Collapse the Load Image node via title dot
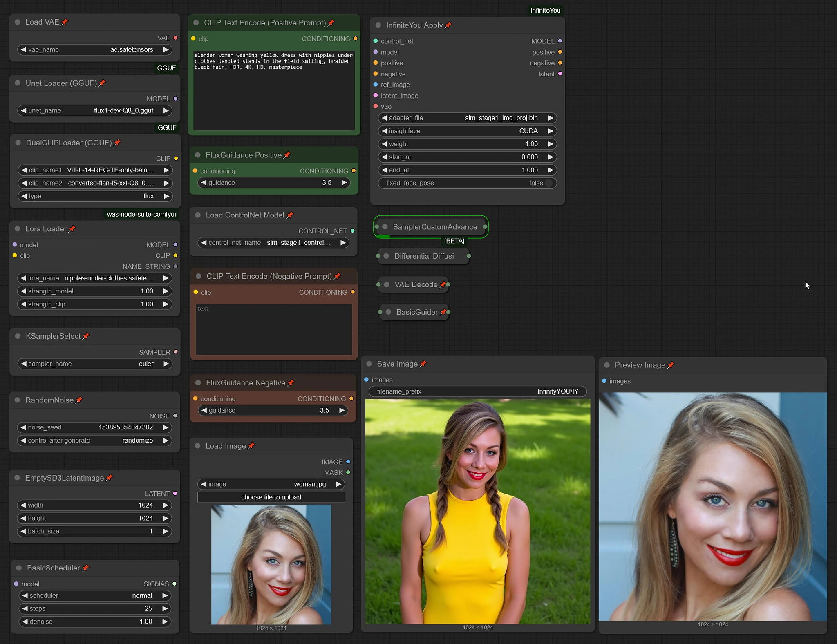 click(198, 446)
